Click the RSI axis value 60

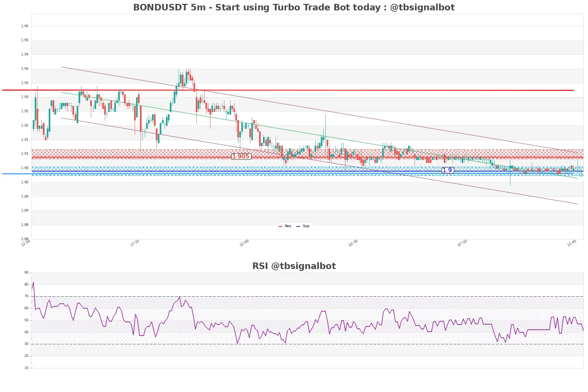26,308
